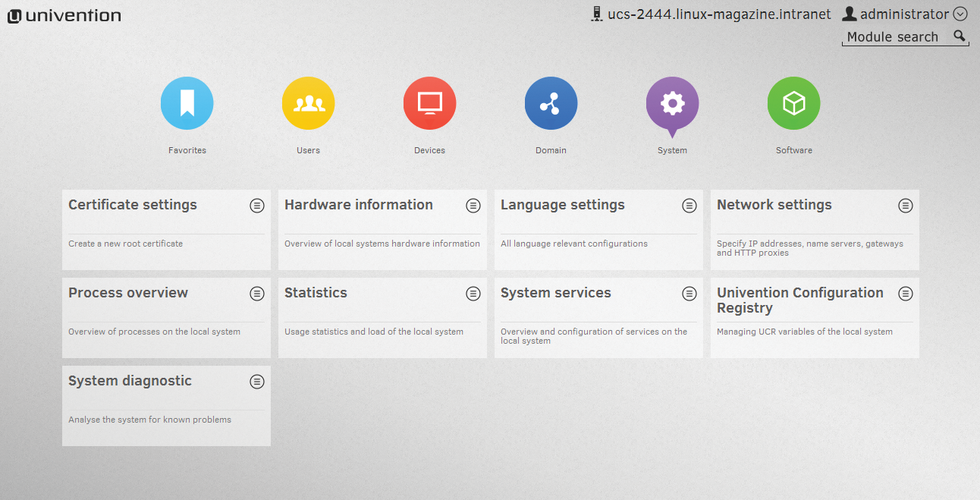Click the ucs-2444.linux-magazine.intranet host name

click(718, 14)
